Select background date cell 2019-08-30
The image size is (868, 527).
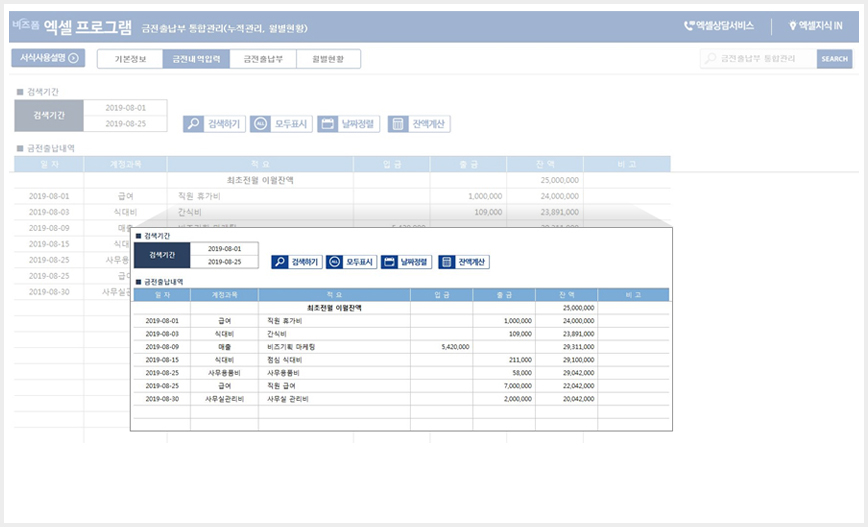49,292
